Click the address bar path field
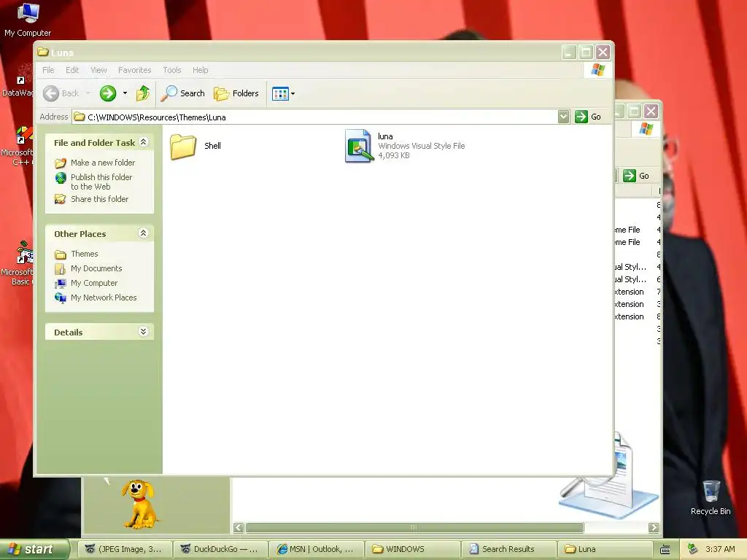 click(314, 117)
